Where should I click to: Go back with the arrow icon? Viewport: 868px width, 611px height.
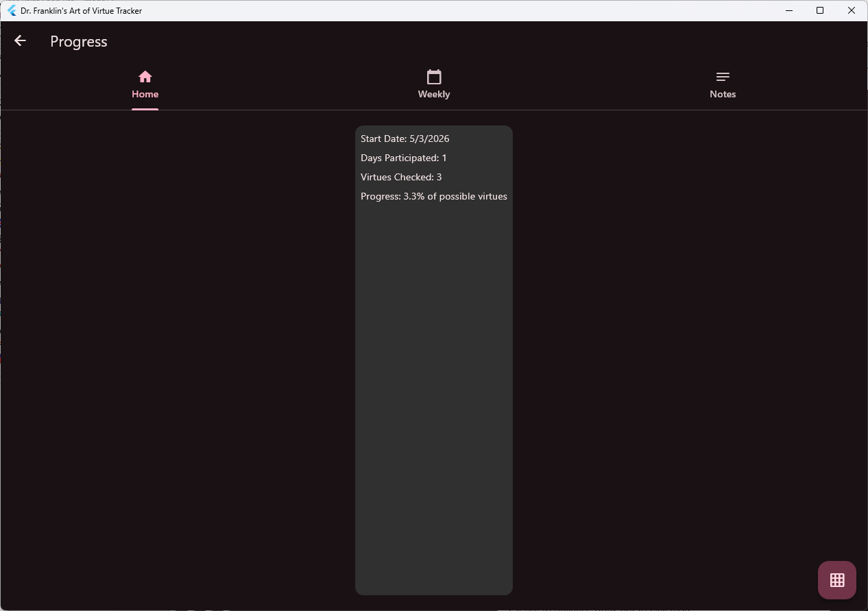(20, 41)
